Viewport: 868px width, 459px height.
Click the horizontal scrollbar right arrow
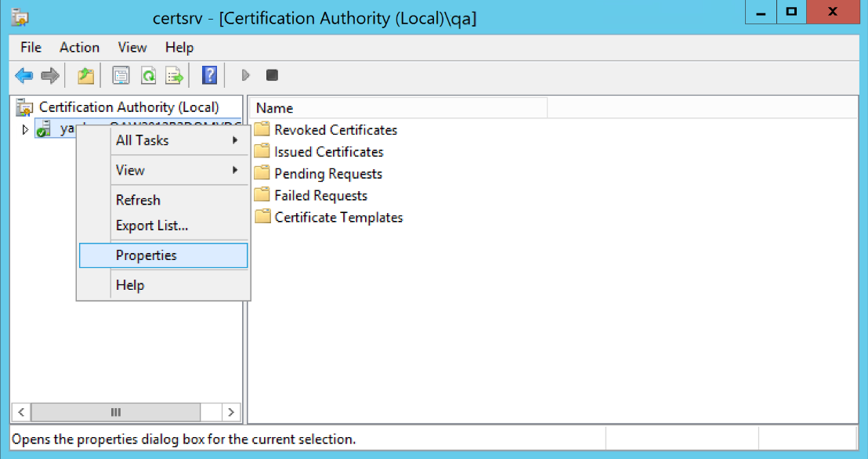pyautogui.click(x=231, y=412)
